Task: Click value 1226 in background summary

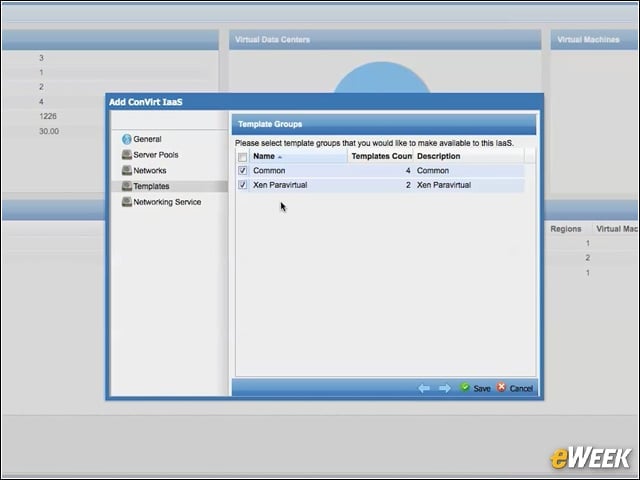Action: point(48,116)
